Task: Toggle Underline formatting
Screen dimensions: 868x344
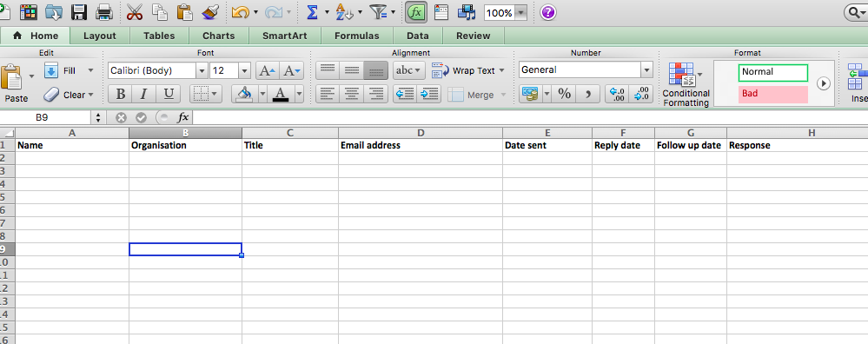Action: click(x=169, y=94)
